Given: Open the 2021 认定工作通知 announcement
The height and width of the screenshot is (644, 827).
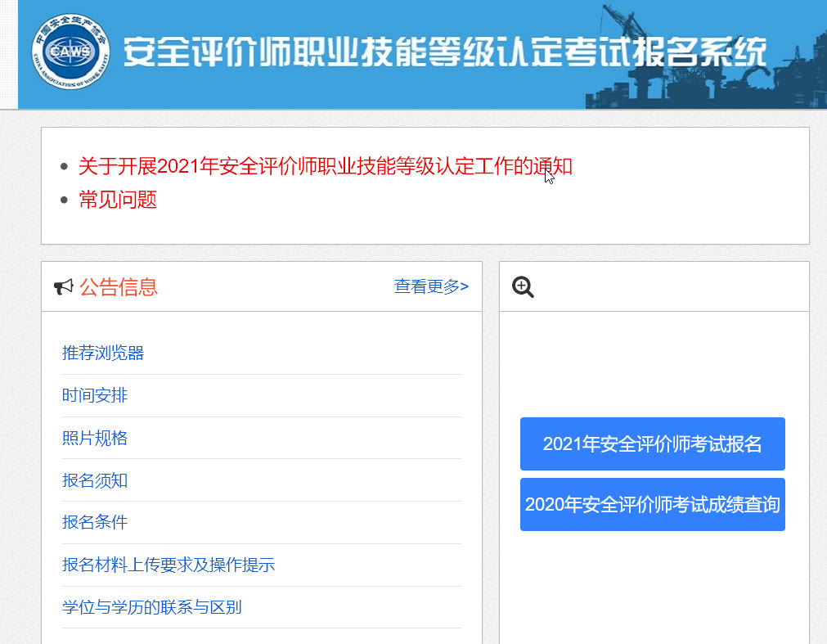Looking at the screenshot, I should pyautogui.click(x=325, y=166).
